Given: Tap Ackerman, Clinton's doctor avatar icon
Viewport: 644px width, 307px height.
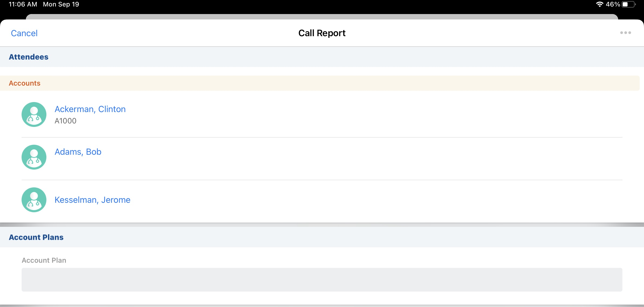Looking at the screenshot, I should [34, 114].
